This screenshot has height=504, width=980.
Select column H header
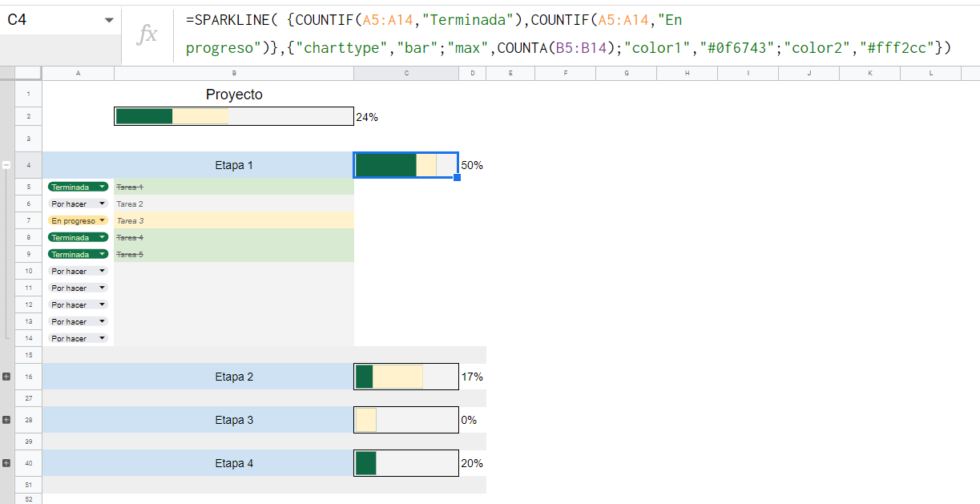coord(688,73)
